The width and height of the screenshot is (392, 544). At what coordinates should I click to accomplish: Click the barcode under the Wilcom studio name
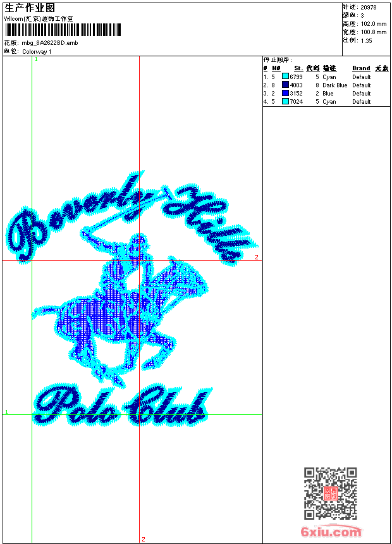pos(63,30)
